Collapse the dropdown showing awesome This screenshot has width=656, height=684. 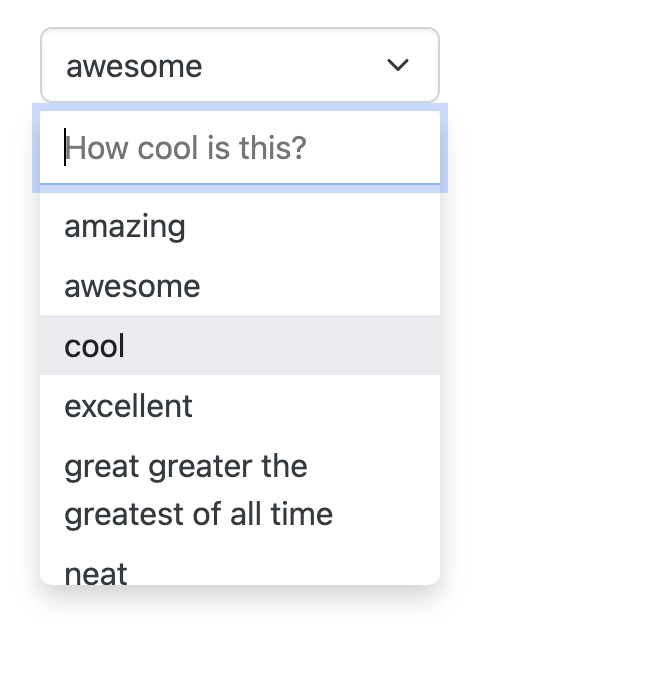(x=239, y=65)
